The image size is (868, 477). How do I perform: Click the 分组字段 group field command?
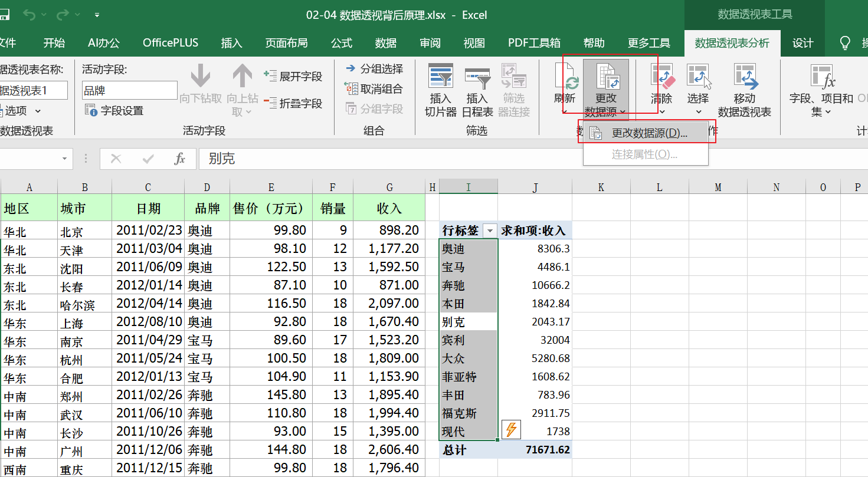click(x=374, y=109)
